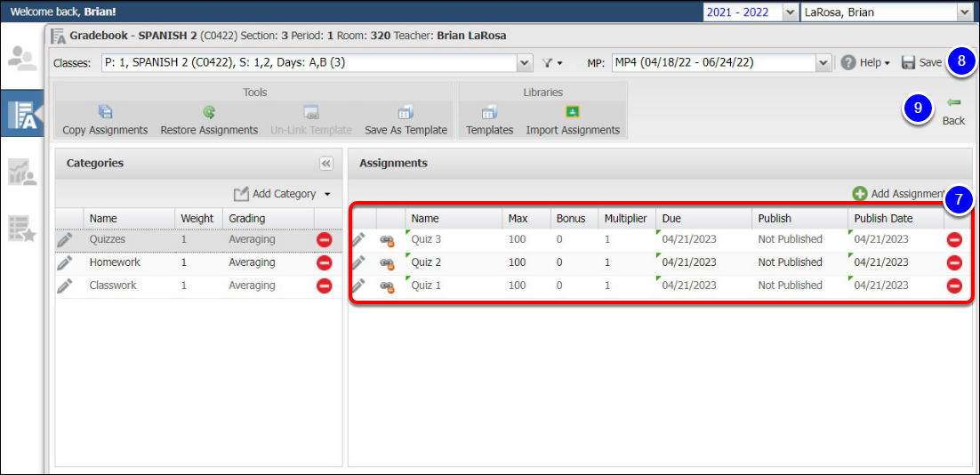The height and width of the screenshot is (475, 980).
Task: Click the Publish Date column header
Action: 896,219
